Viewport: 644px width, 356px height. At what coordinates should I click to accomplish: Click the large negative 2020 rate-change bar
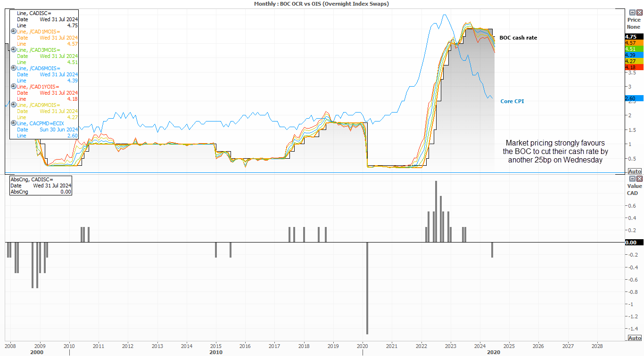[367, 288]
